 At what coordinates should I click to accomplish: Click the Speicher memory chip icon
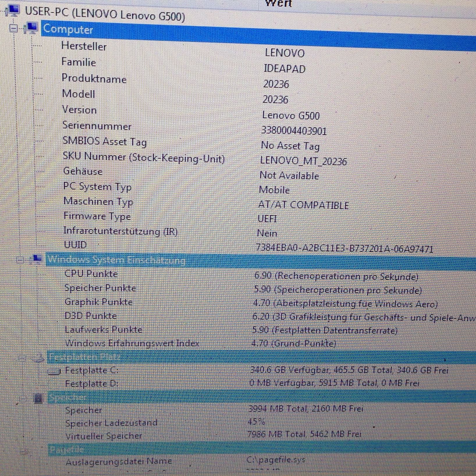(38, 397)
